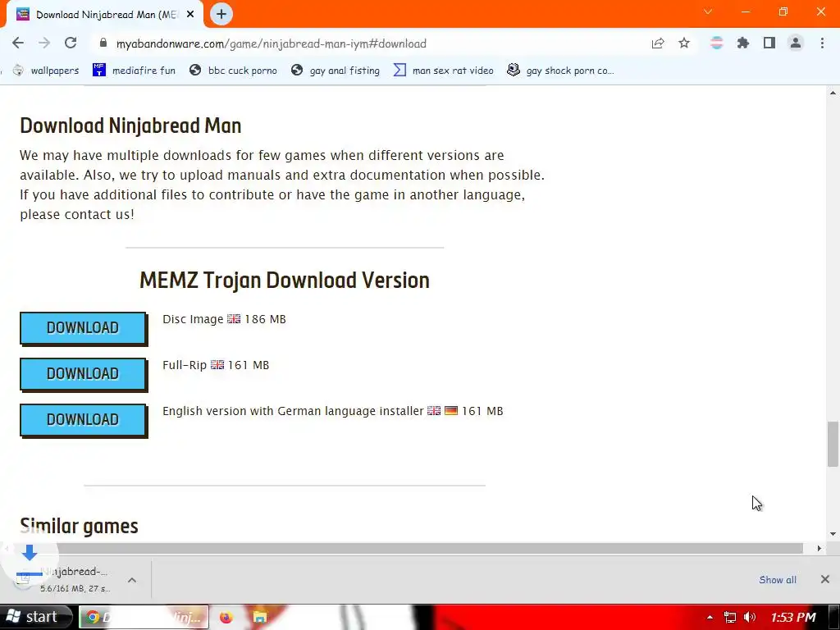Open the striped flag extension icon
The width and height of the screenshot is (840, 630).
[717, 43]
